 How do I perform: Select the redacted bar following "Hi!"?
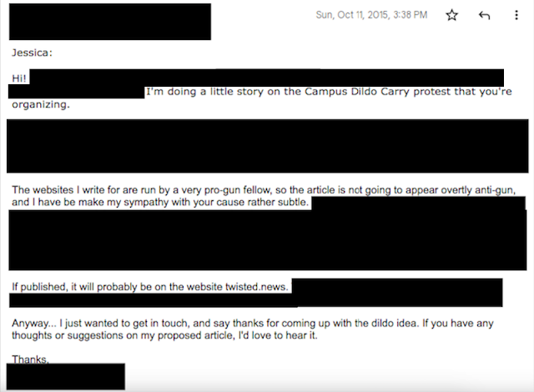267,78
